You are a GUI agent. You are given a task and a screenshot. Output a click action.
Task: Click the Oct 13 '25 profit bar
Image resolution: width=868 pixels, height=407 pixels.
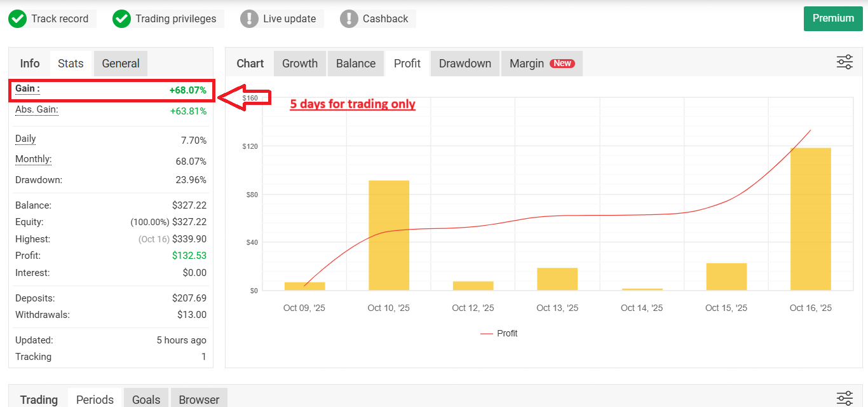tap(557, 279)
